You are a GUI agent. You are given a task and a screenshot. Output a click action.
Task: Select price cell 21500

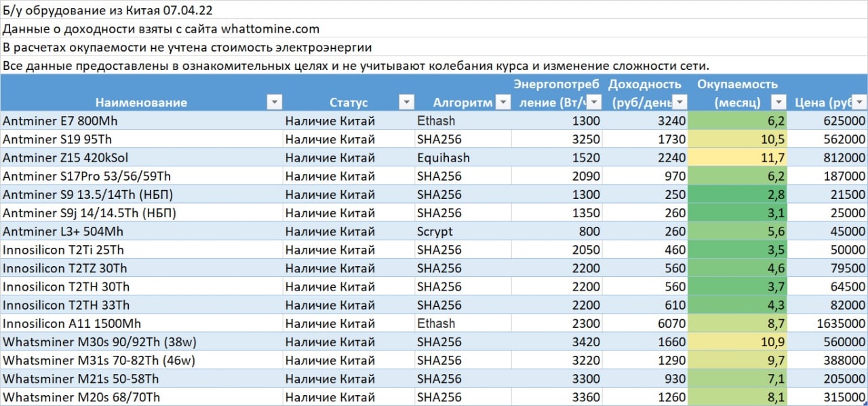[828, 194]
